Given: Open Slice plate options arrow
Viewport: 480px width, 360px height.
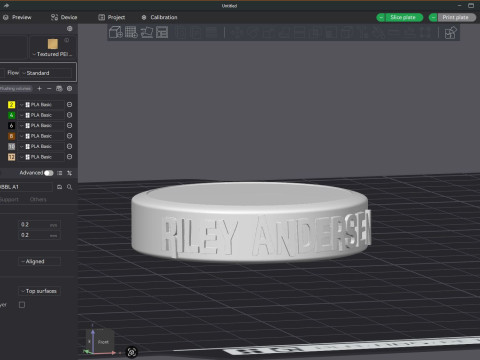Looking at the screenshot, I should pyautogui.click(x=381, y=17).
